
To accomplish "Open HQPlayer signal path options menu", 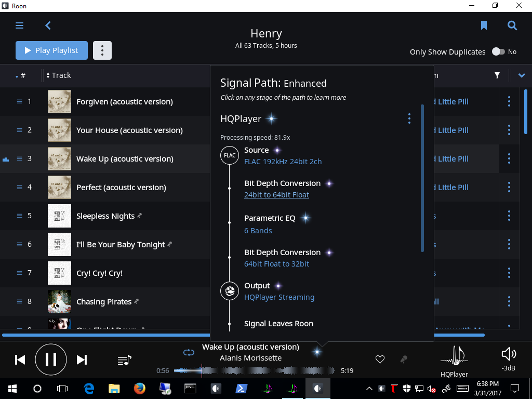I will coord(409,118).
